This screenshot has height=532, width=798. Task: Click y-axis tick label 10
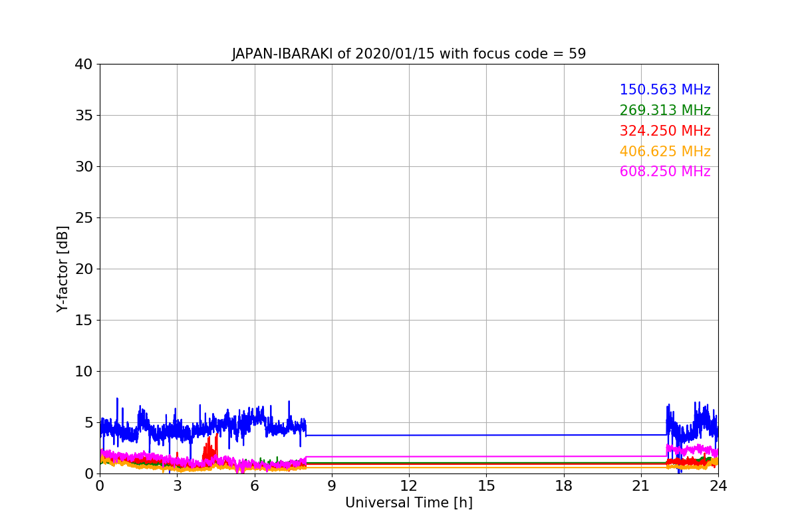coord(84,372)
